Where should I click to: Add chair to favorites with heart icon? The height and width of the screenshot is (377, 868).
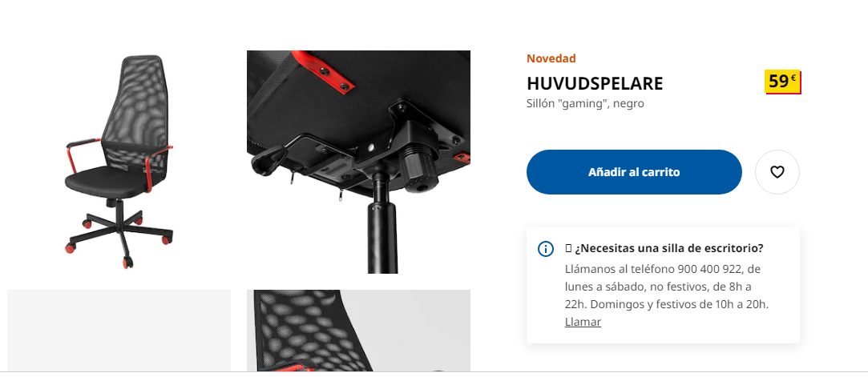point(777,172)
